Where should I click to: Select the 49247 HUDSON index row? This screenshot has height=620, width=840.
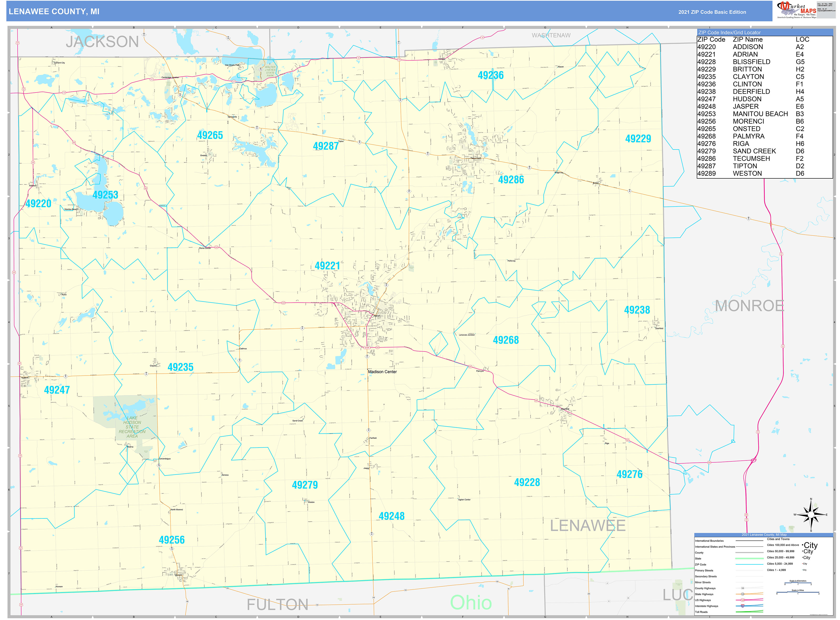[750, 99]
